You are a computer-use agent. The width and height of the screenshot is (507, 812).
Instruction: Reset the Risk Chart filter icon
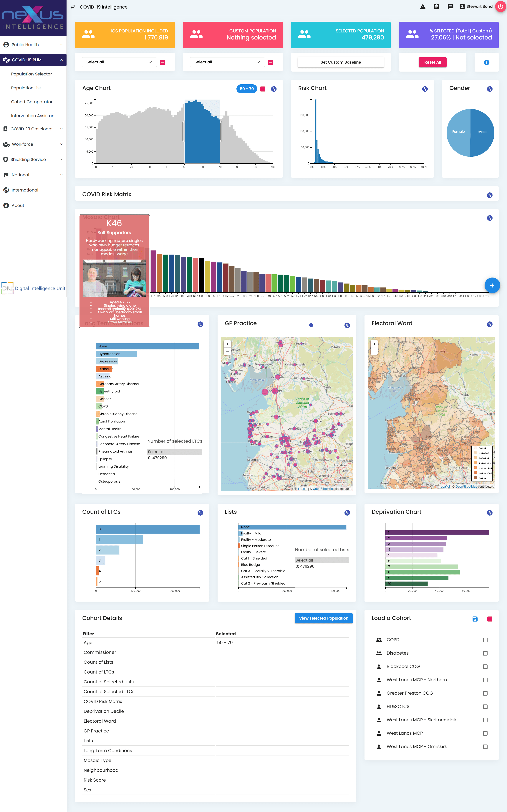(x=425, y=89)
